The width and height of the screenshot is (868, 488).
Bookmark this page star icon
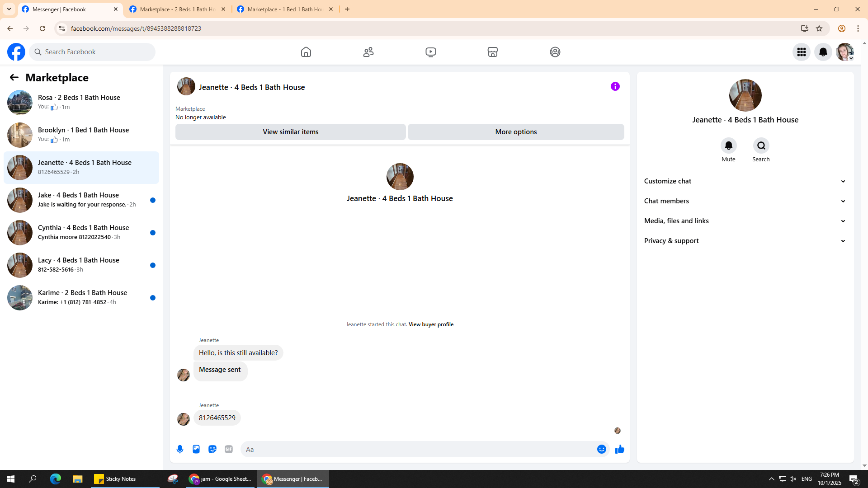click(819, 28)
